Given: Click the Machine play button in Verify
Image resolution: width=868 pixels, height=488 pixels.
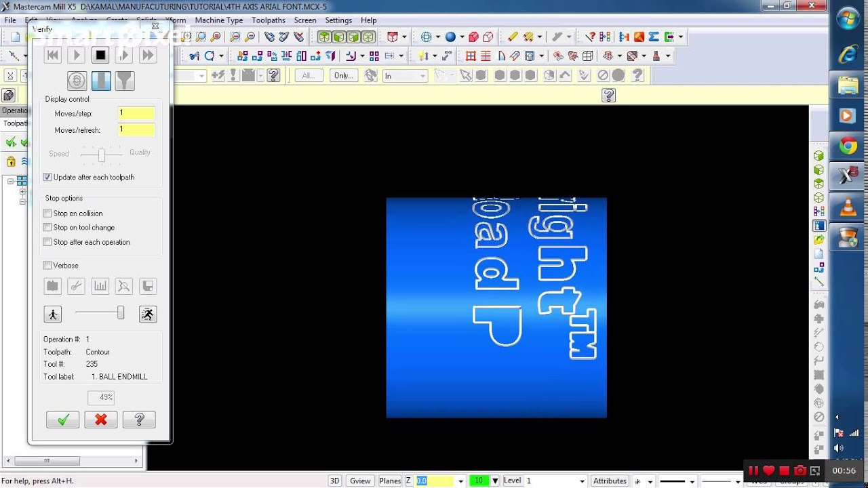Looking at the screenshot, I should (76, 56).
